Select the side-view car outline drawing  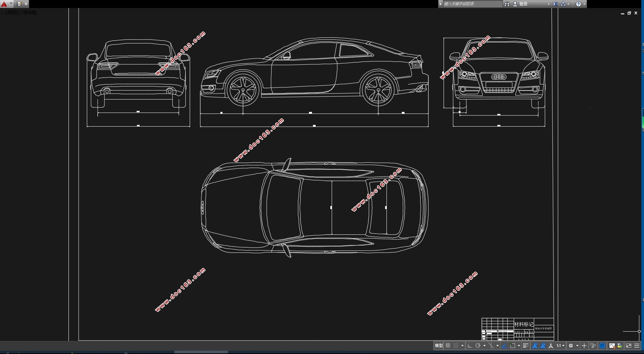tap(314, 72)
